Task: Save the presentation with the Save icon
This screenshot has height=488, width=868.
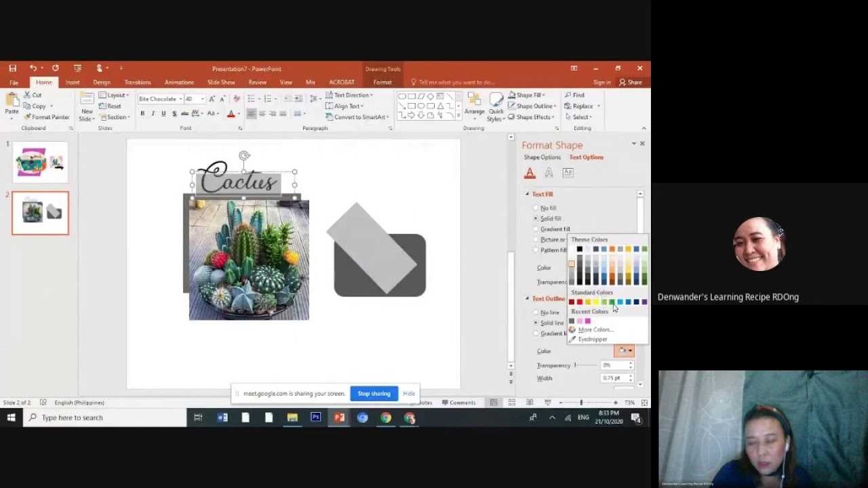Action: (x=12, y=68)
